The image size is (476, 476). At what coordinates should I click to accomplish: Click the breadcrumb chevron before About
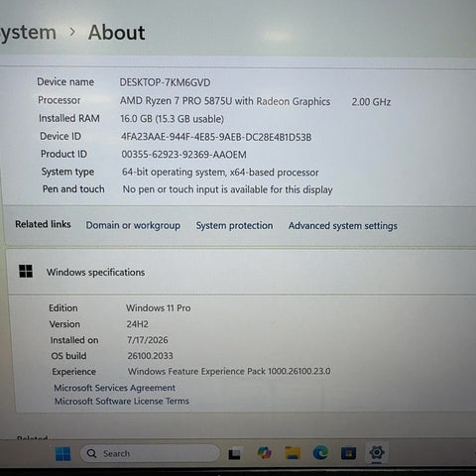72,32
